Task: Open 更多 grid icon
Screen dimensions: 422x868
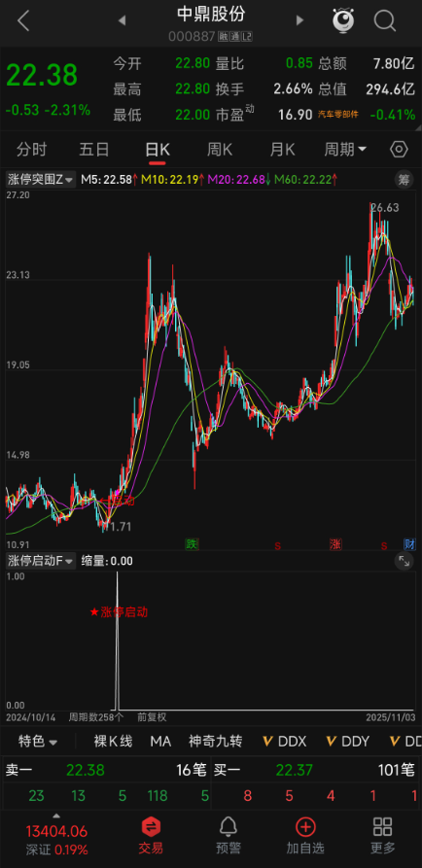Action: pyautogui.click(x=383, y=836)
